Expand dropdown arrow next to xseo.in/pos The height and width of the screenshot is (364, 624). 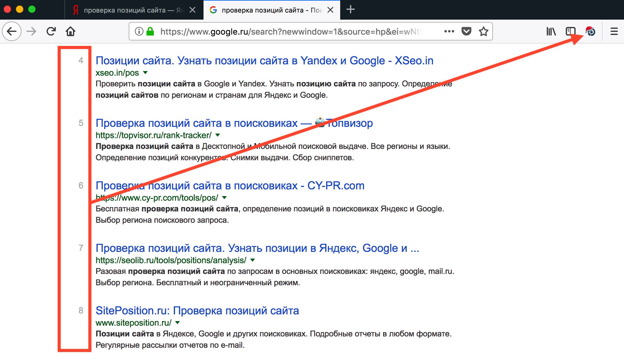145,73
